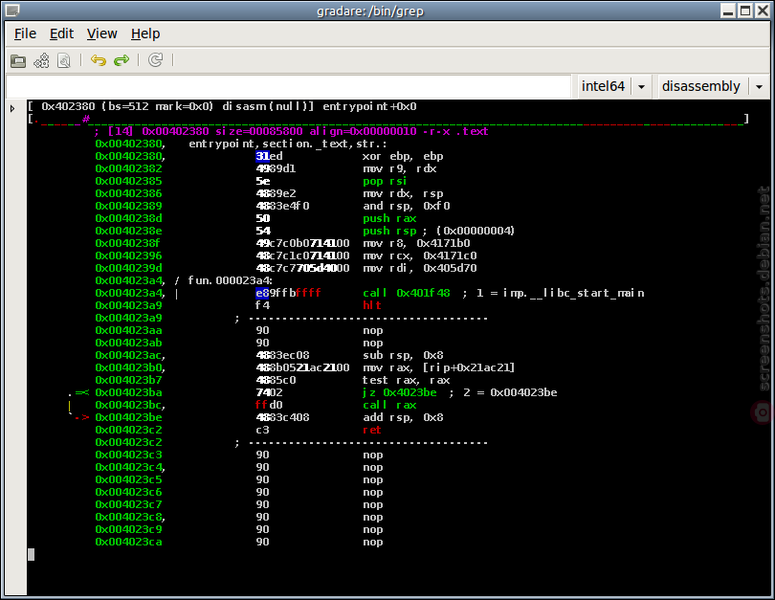Click the grey refresh icon

point(156,60)
